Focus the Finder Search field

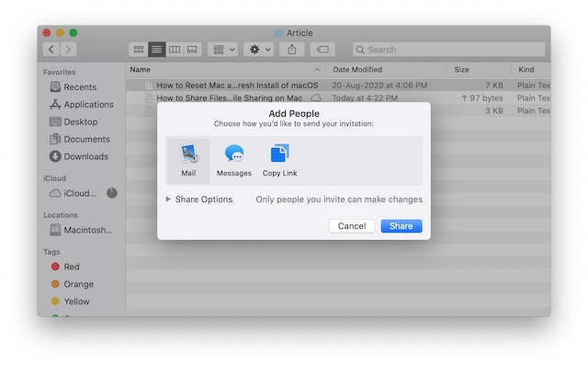(x=448, y=50)
